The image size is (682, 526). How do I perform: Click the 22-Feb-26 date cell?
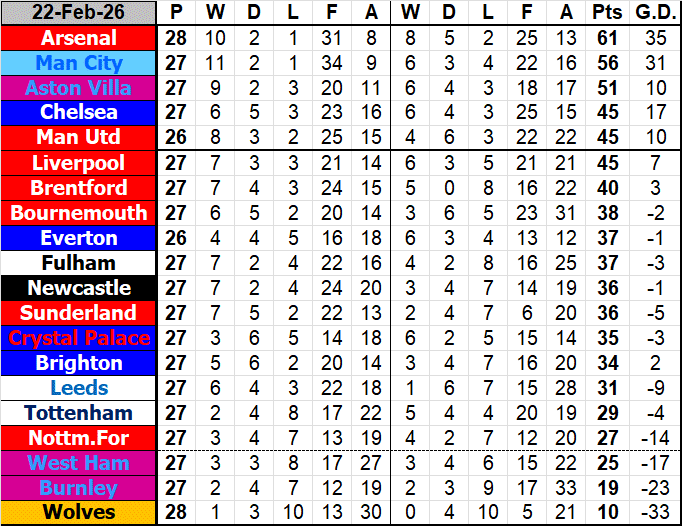[x=79, y=13]
